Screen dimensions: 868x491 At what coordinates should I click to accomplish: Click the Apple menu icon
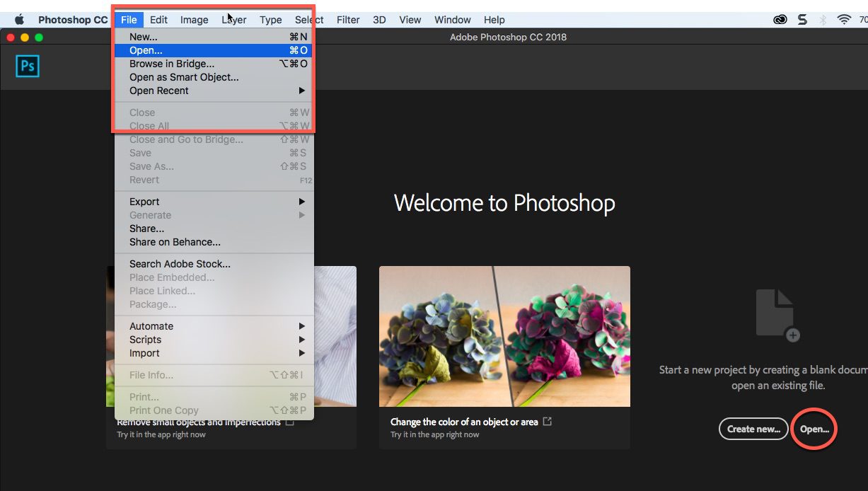pyautogui.click(x=19, y=19)
